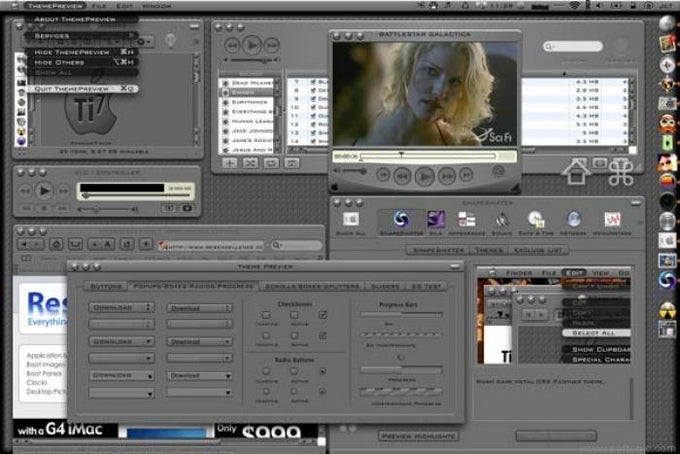Screen dimensions: 680x454
Task: Choose Quit ThemePreview from the menu
Action: point(82,88)
